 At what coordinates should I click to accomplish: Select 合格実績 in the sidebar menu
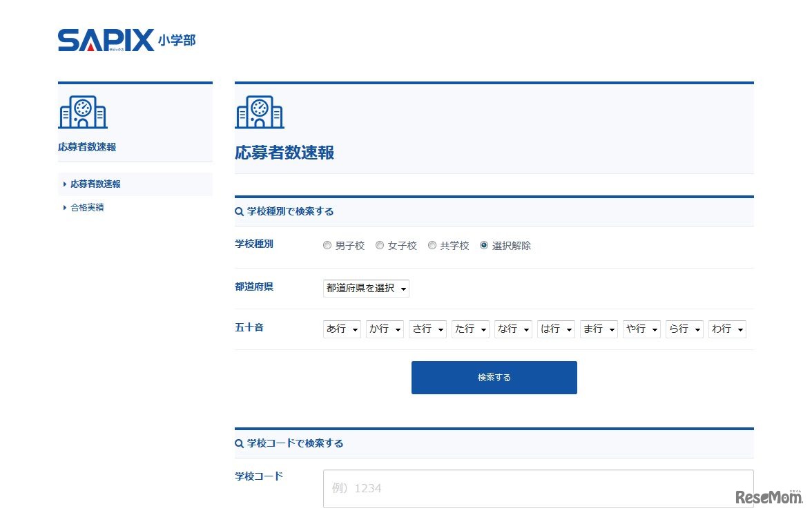[88, 207]
